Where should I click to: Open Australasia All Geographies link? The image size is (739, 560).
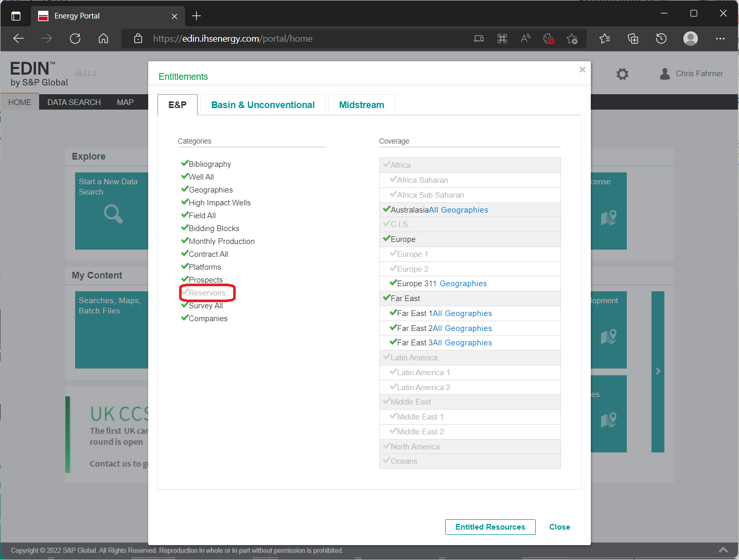coord(459,209)
